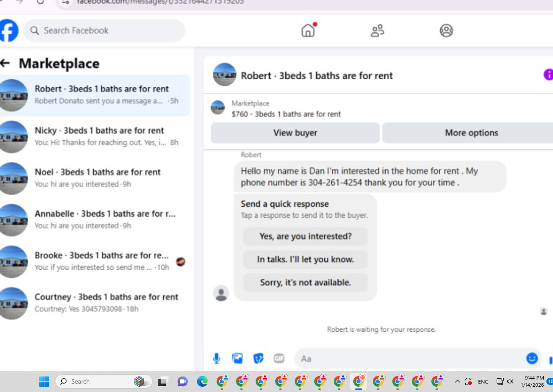This screenshot has width=553, height=392.
Task: Click the browser address bar URL
Action: [160, 2]
